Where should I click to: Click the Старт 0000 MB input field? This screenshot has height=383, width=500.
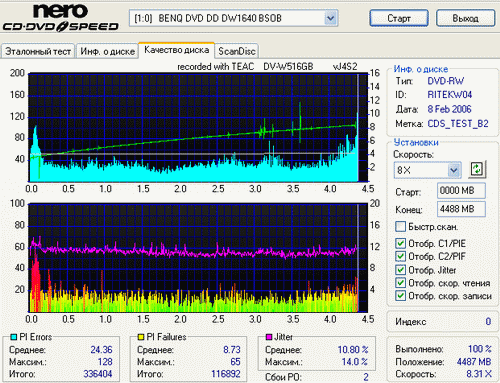point(461,191)
